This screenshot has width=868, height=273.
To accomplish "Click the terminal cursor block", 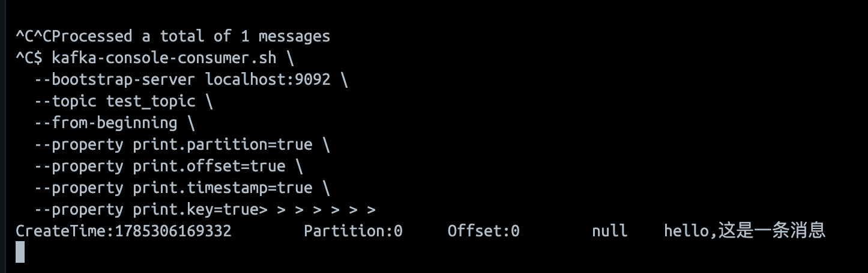I will [20, 252].
